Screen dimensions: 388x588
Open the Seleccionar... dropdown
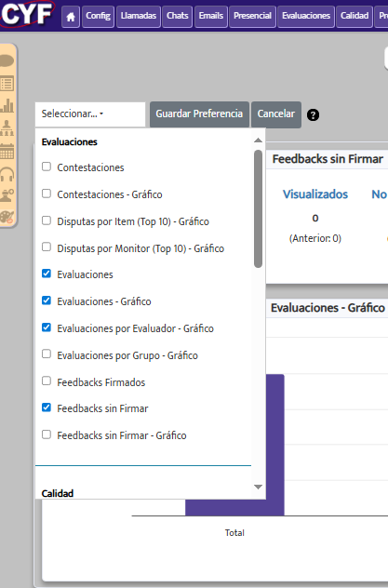click(x=90, y=114)
